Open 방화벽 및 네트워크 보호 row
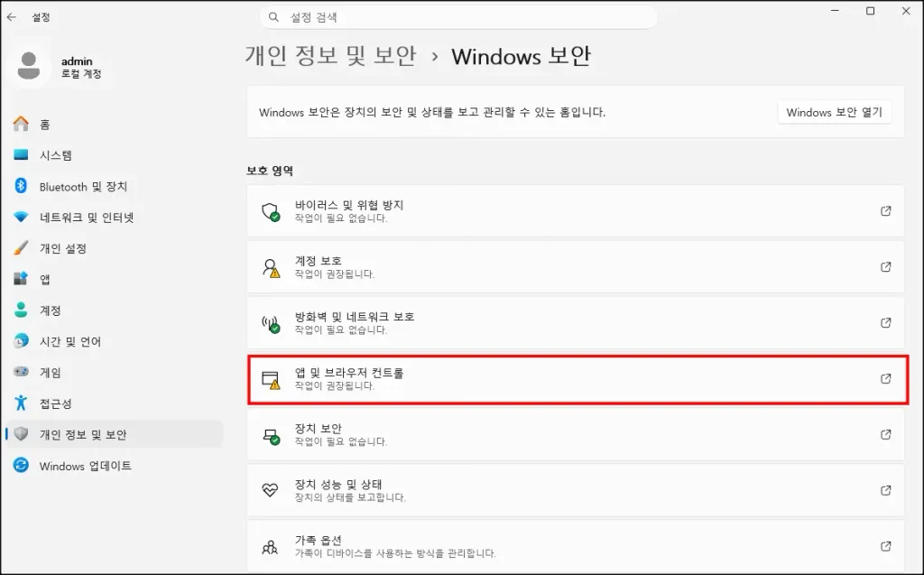 point(575,322)
